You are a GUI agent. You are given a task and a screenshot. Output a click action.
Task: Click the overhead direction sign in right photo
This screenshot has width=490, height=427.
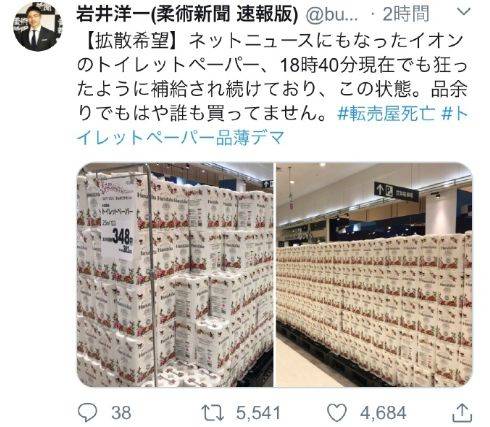(396, 191)
